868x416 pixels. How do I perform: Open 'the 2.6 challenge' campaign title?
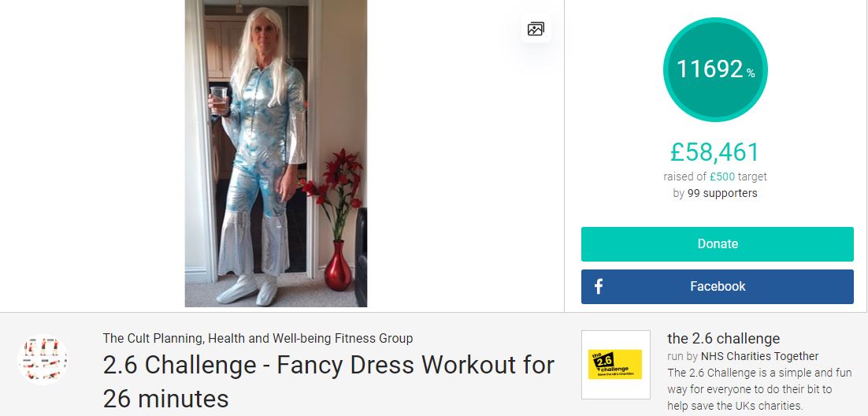click(724, 339)
